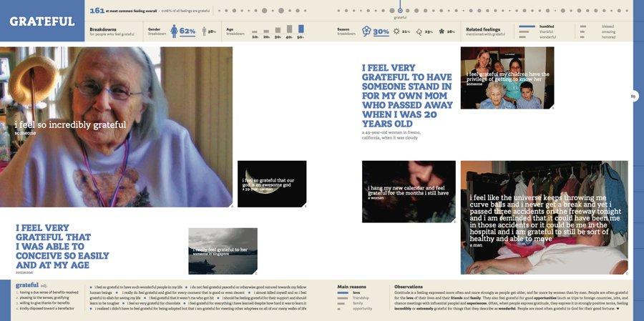644x321 pixels.
Task: Click the 'blessed' related feeling
Action: 608,26
